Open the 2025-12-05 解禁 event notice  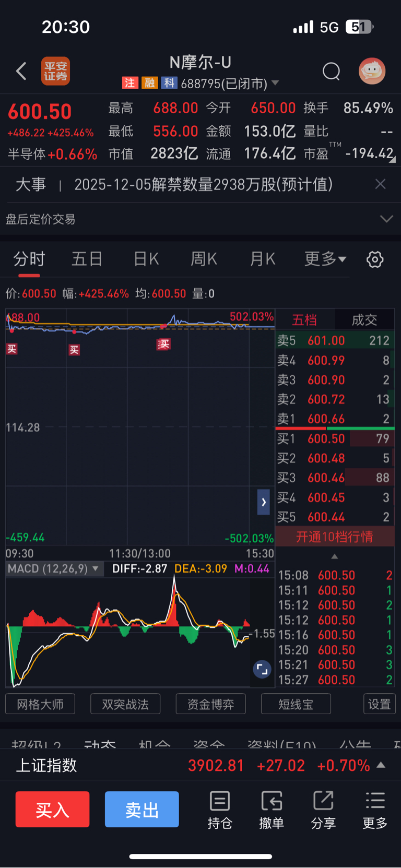(x=203, y=184)
